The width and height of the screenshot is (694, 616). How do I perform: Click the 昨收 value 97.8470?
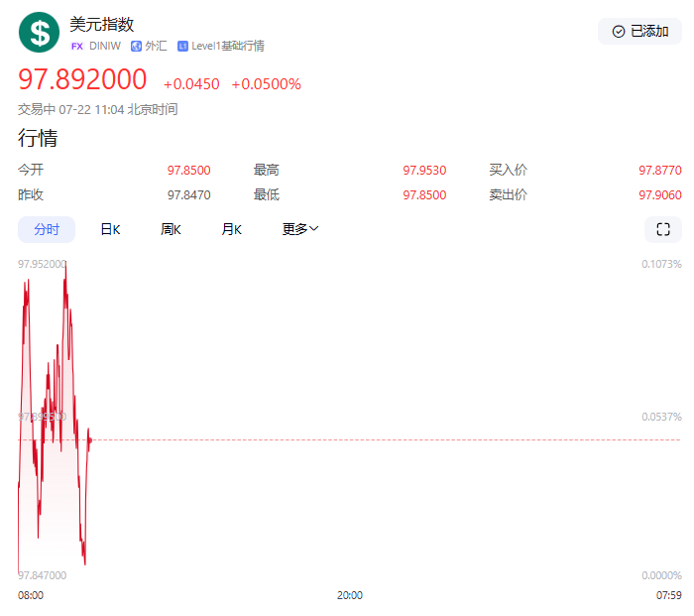189,194
